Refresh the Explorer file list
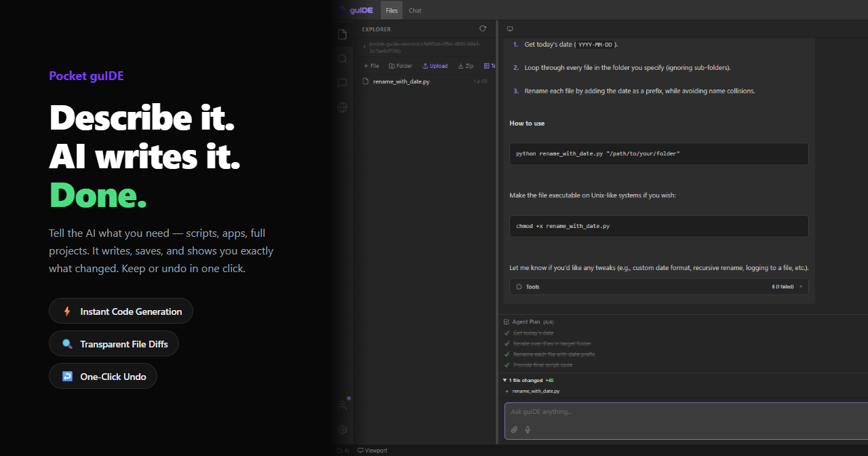This screenshot has height=456, width=868. 483,28
